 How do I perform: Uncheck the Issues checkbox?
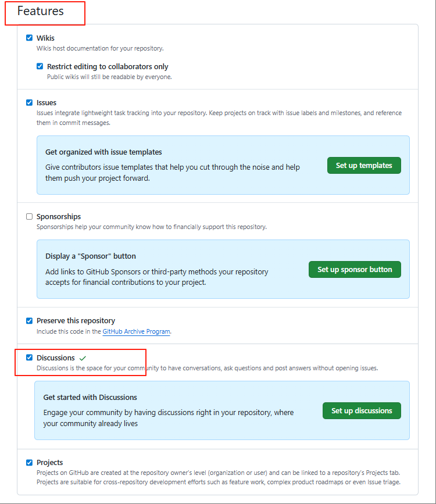[x=30, y=102]
